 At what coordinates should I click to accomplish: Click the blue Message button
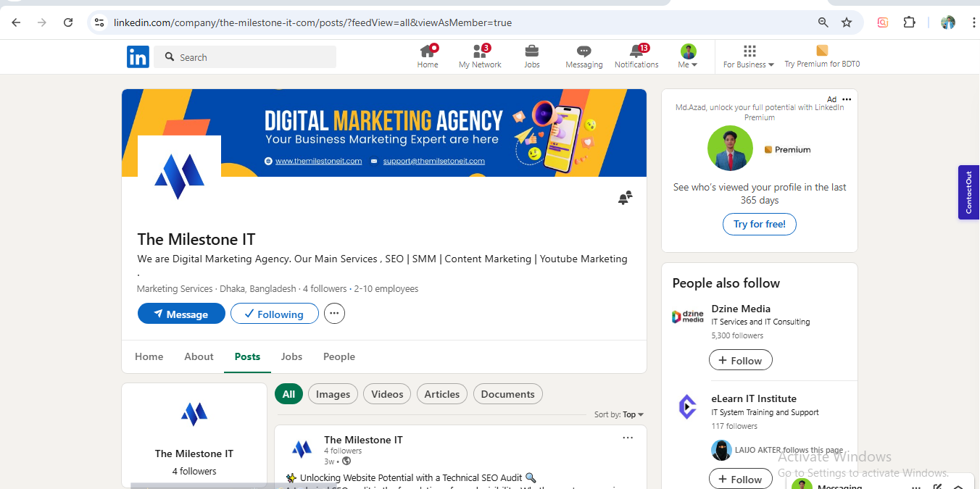(x=181, y=314)
